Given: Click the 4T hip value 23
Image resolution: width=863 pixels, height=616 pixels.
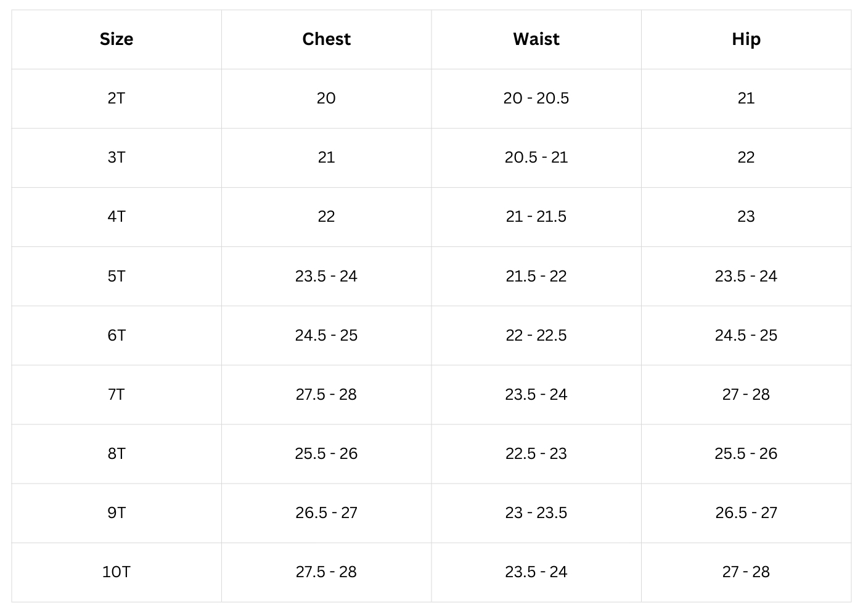Looking at the screenshot, I should point(746,217).
